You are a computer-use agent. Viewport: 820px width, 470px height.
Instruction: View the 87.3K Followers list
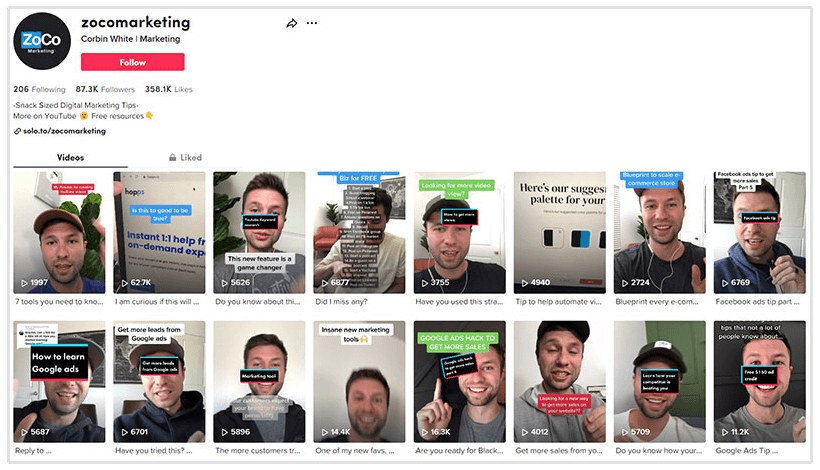[x=103, y=89]
